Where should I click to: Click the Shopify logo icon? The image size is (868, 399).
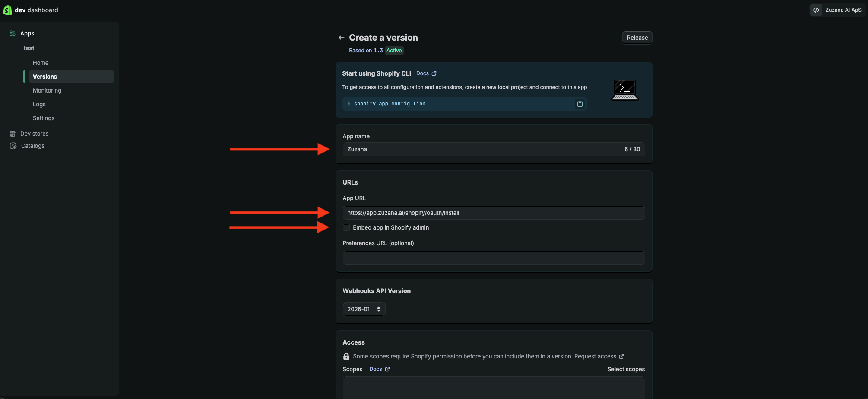pos(7,10)
